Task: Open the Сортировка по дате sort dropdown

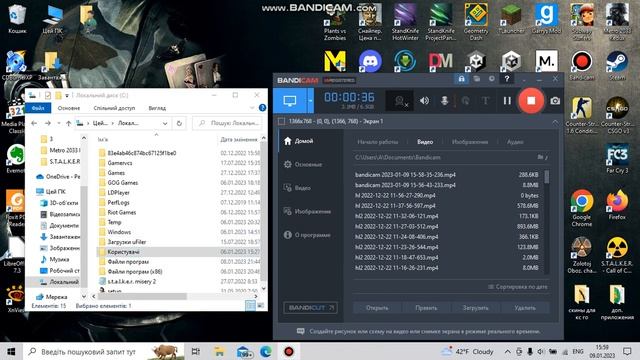Action: (x=518, y=287)
